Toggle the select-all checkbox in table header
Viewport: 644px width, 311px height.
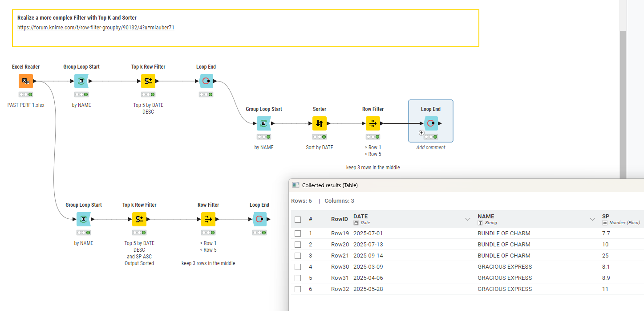click(x=298, y=220)
